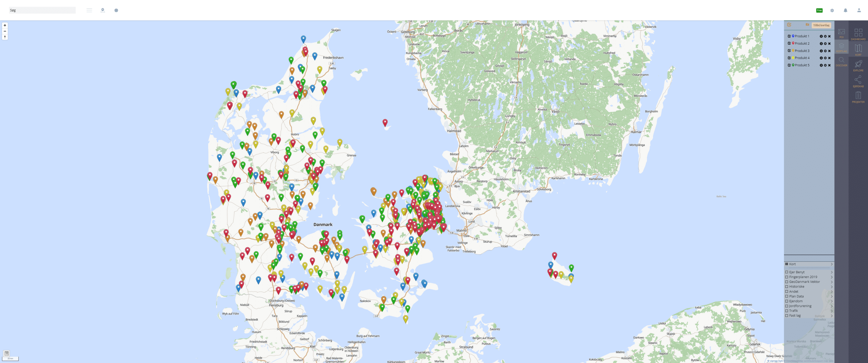Enable the Ejer Benyt checkbox
Screen dimensions: 868x363
click(787, 272)
